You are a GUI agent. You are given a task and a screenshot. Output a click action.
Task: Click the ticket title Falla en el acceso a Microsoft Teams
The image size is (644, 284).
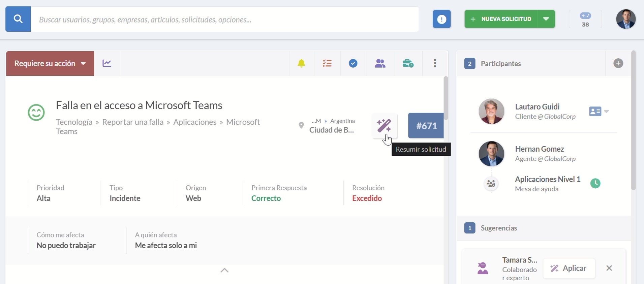(139, 105)
